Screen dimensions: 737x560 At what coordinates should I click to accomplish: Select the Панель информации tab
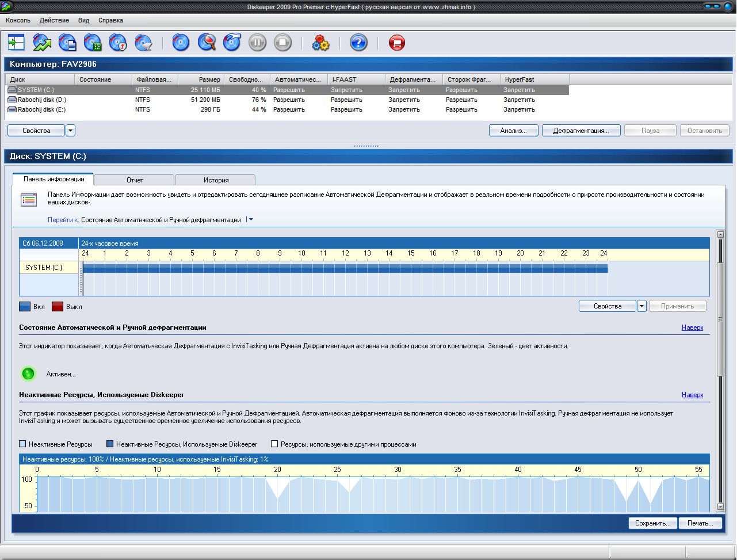[54, 179]
